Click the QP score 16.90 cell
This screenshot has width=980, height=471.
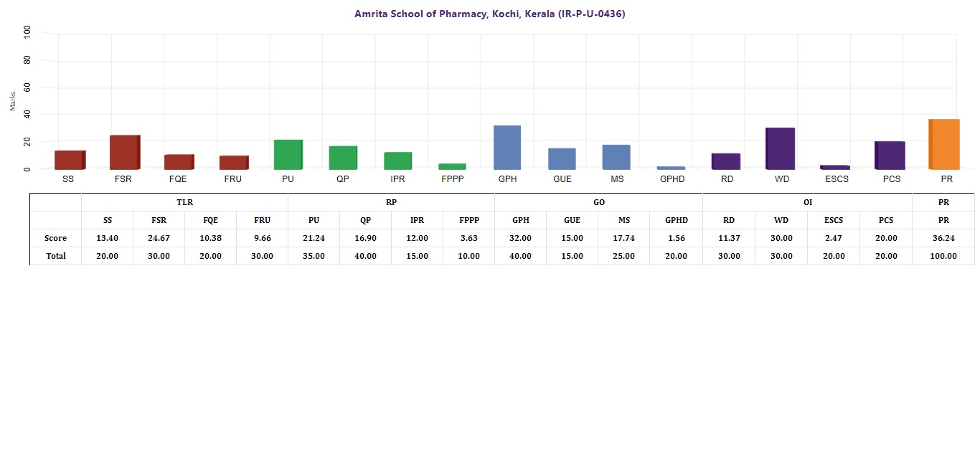click(x=365, y=238)
